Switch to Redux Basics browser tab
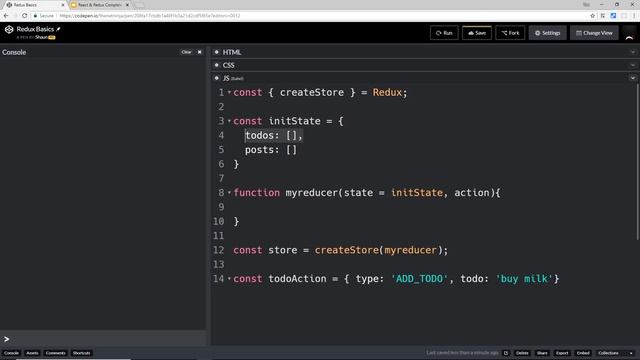This screenshot has width=640, height=360. click(x=34, y=5)
